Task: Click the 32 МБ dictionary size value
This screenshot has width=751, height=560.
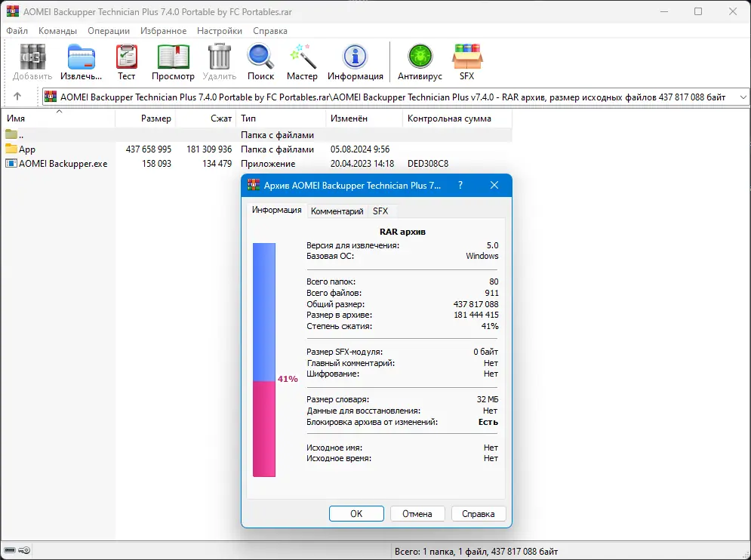Action: tap(487, 399)
